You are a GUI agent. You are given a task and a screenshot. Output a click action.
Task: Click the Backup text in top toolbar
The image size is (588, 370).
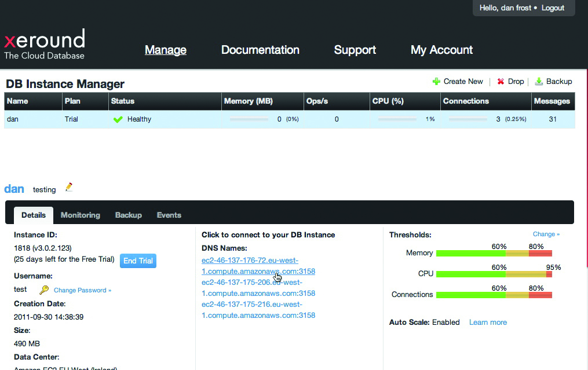(x=559, y=81)
